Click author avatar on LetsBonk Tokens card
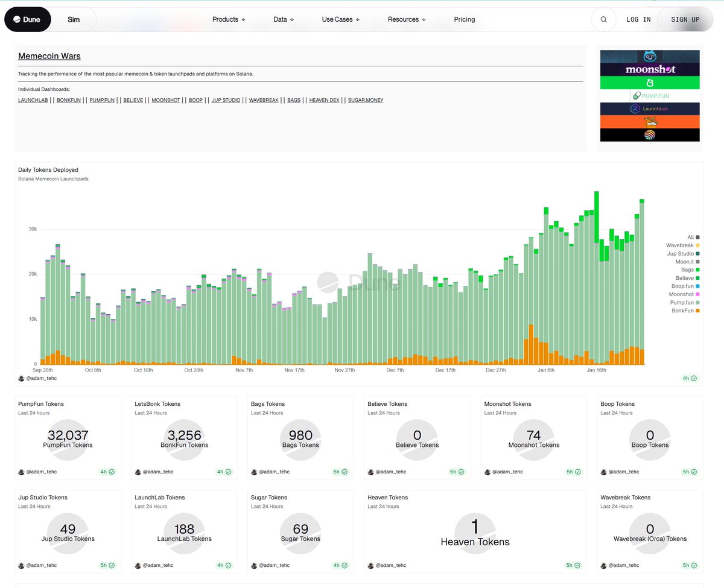Image resolution: width=724 pixels, height=588 pixels. (138, 472)
